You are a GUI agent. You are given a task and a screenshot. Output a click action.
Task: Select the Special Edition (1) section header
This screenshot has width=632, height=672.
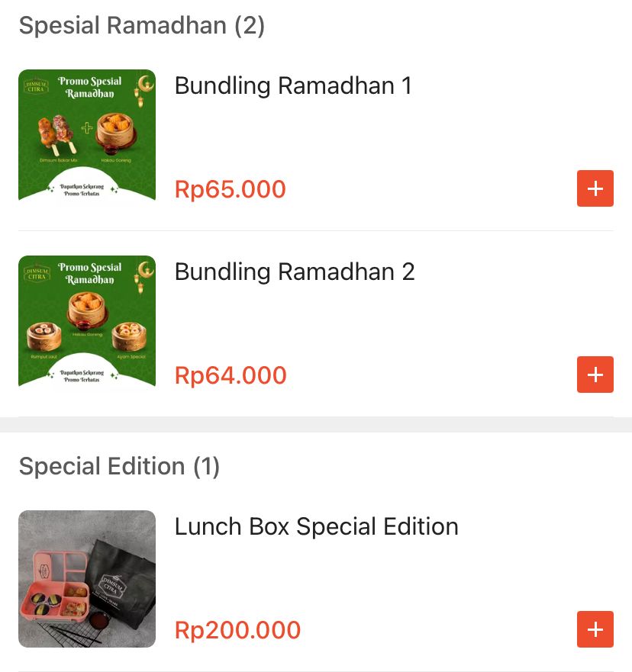(x=119, y=467)
